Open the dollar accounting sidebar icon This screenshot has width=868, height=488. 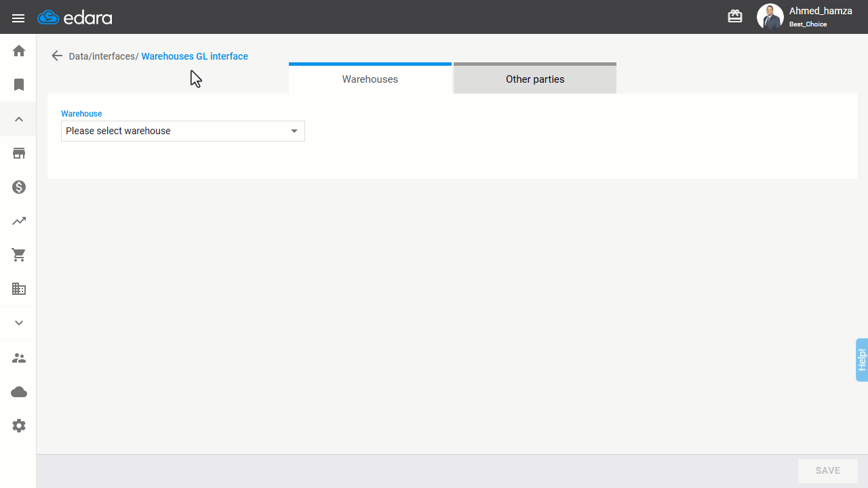tap(19, 187)
